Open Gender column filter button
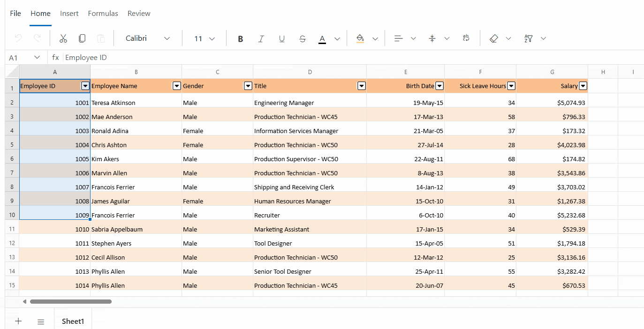Screen dimensions: 644x329 coord(248,86)
